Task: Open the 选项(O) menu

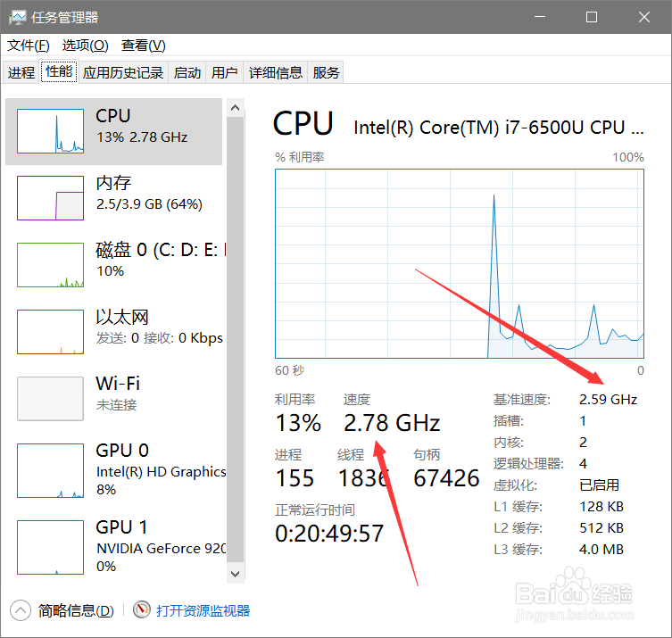Action: point(85,46)
